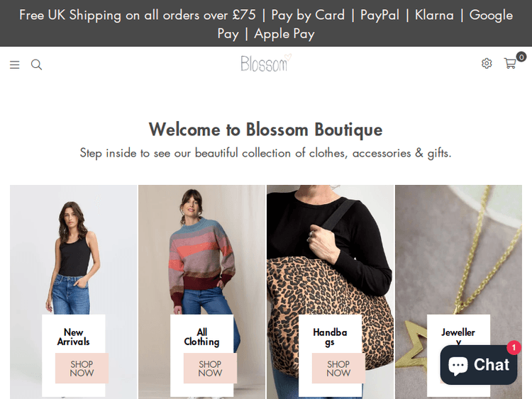Click the free UK shipping announcement bar
This screenshot has height=399, width=532.
click(266, 23)
